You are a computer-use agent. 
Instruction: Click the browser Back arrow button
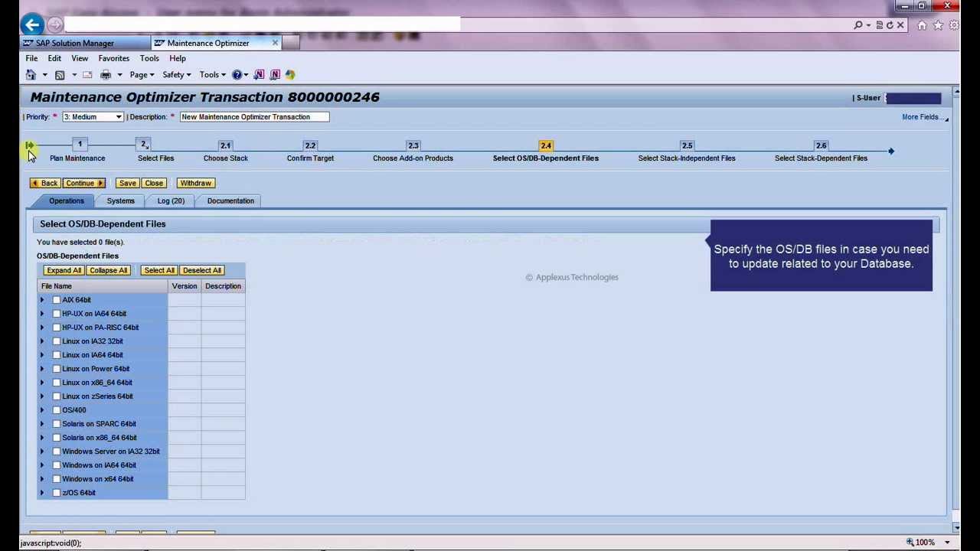point(32,25)
